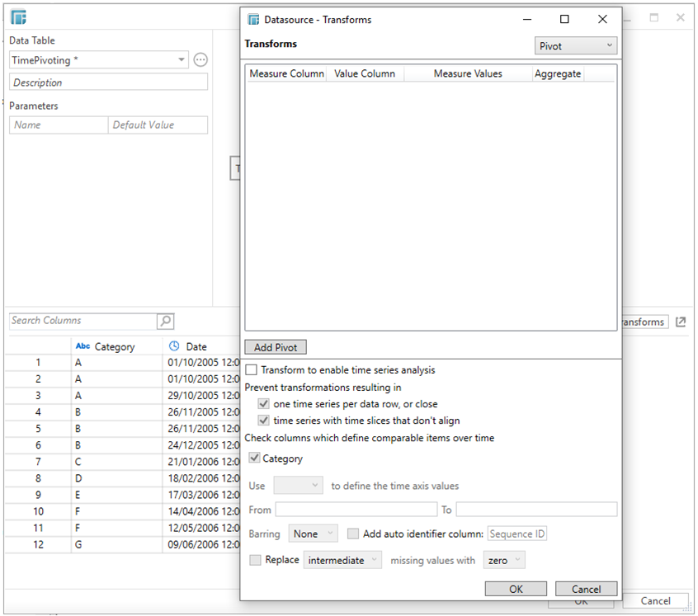The image size is (698, 616).
Task: Minimize the Datasource Transforms dialog
Action: click(x=527, y=19)
